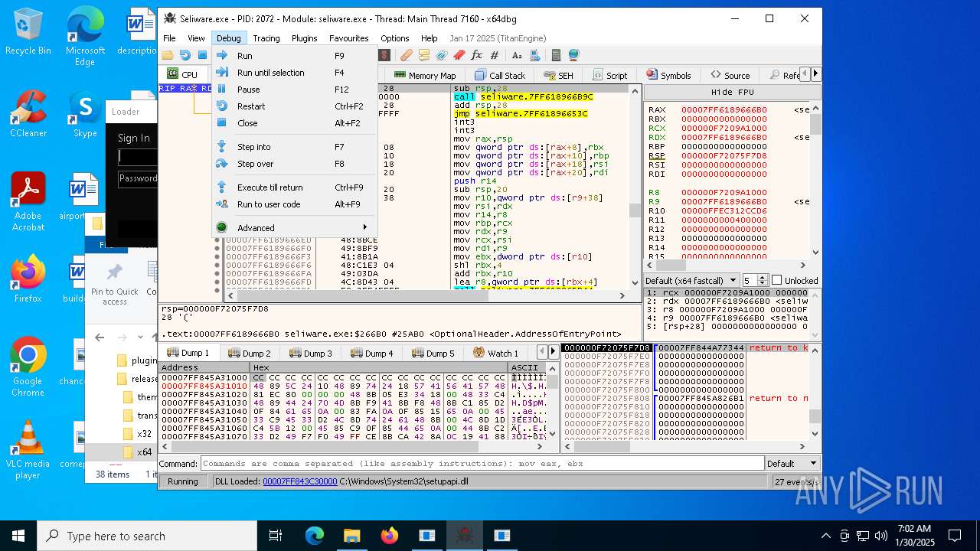Click the Address column header in dump
This screenshot has width=980, height=551.
(x=204, y=367)
